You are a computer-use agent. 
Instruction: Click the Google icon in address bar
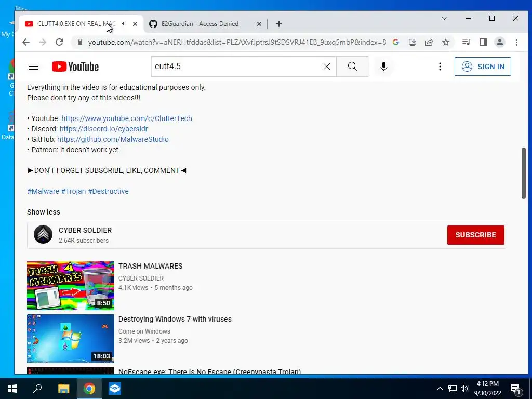395,42
